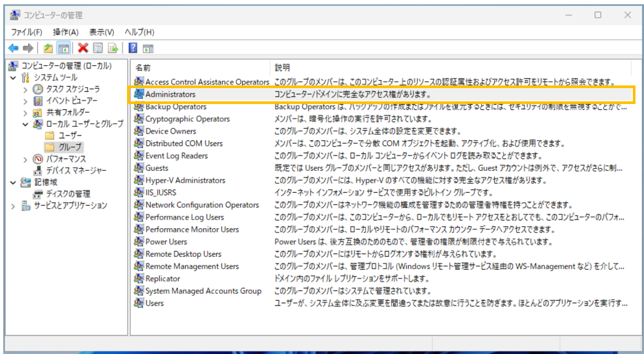Open the ファイル(F) menu

tap(26, 32)
